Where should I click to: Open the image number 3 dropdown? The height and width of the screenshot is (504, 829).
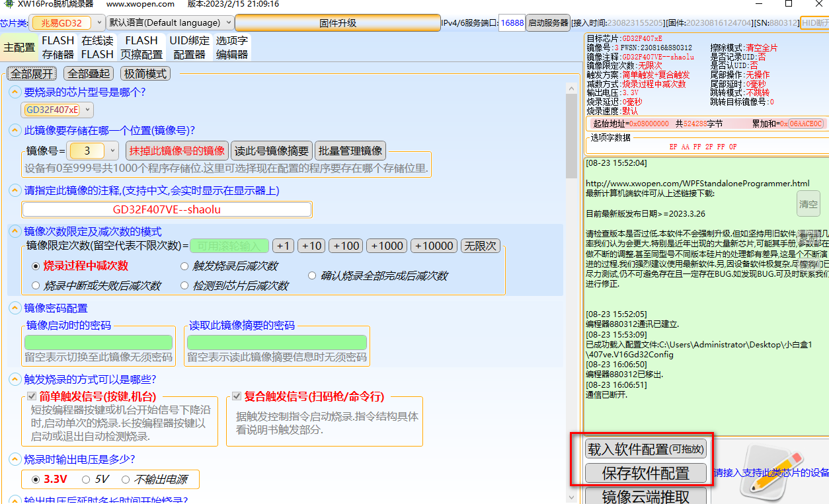click(93, 151)
